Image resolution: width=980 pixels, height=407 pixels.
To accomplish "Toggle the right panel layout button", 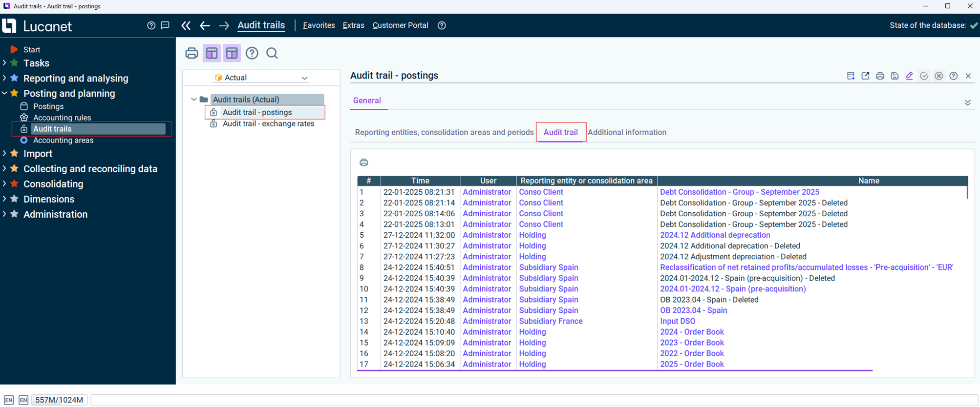I will tap(232, 53).
